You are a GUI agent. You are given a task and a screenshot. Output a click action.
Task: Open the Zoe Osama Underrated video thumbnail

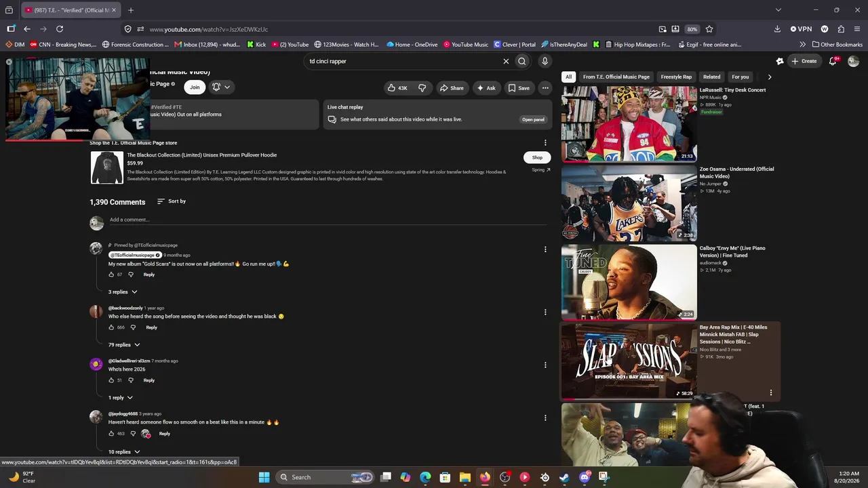[629, 203]
